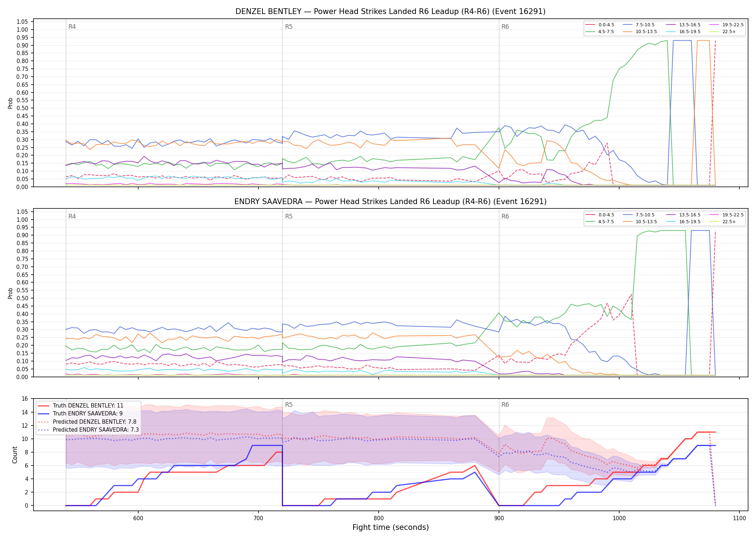The height and width of the screenshot is (540, 756).
Task: Click the R6 round marker in Denzel Bentley chart
Action: click(505, 27)
